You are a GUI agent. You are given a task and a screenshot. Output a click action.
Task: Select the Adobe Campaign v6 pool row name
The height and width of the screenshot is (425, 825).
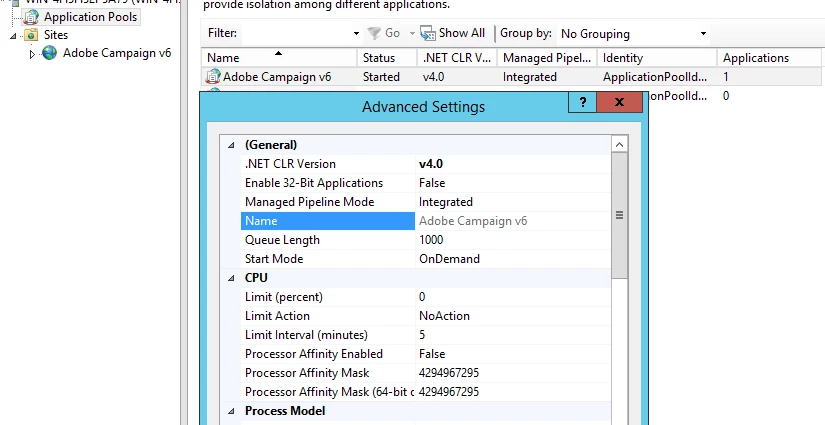click(277, 77)
